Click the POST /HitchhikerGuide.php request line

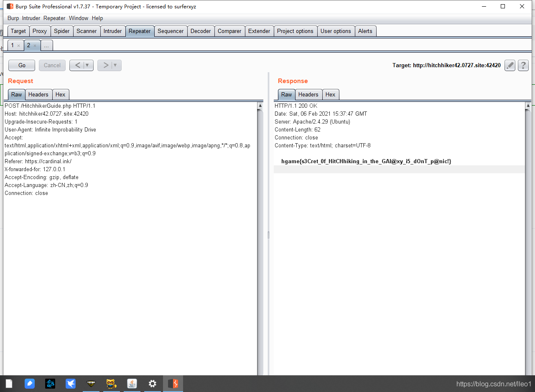[x=50, y=106]
